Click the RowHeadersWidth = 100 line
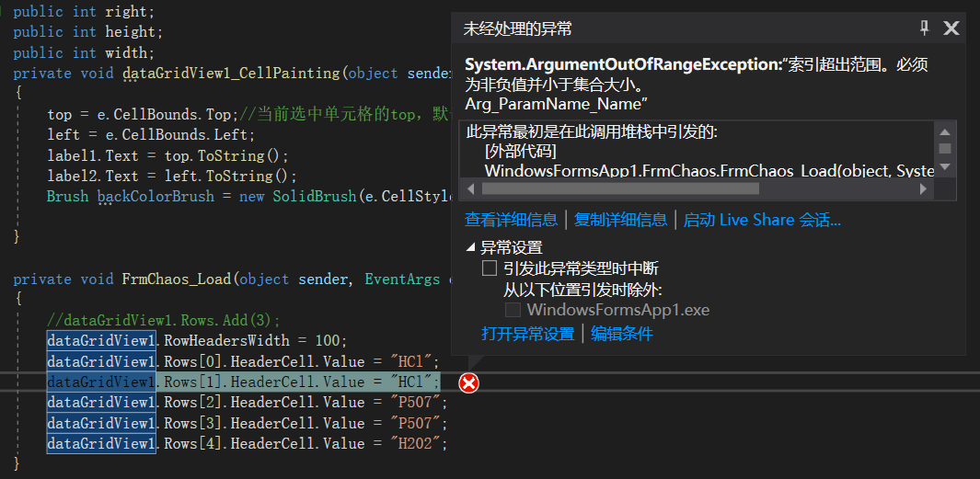Screen dimensions: 980x479 [197, 341]
